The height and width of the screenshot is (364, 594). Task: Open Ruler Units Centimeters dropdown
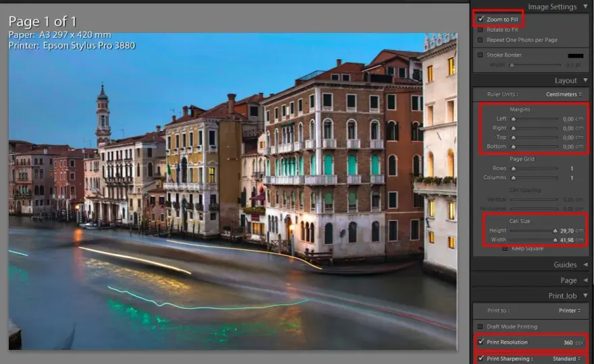564,94
